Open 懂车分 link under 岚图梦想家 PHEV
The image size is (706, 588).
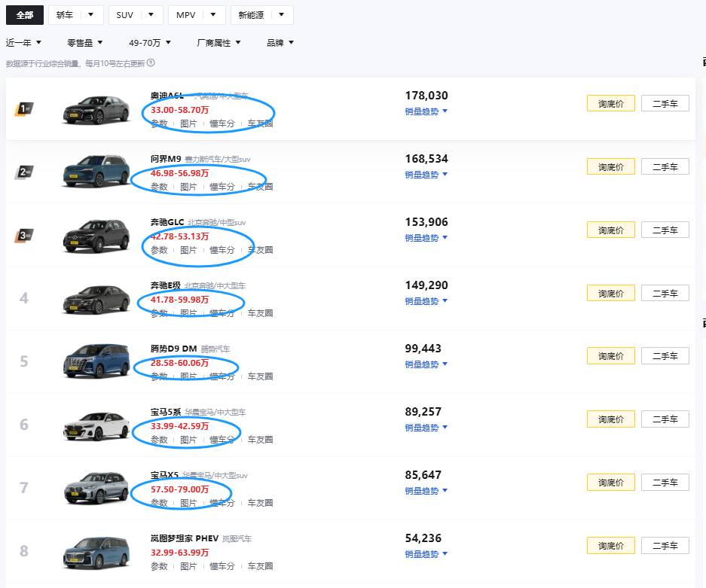pos(222,566)
